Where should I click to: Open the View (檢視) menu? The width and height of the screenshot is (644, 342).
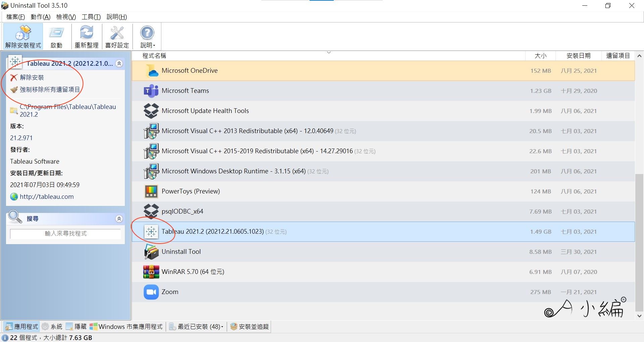[x=66, y=17]
